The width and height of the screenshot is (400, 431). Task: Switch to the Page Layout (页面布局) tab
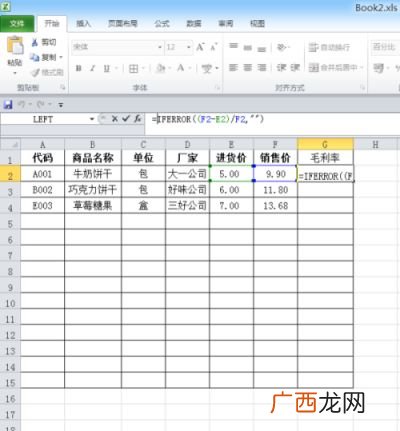point(123,23)
